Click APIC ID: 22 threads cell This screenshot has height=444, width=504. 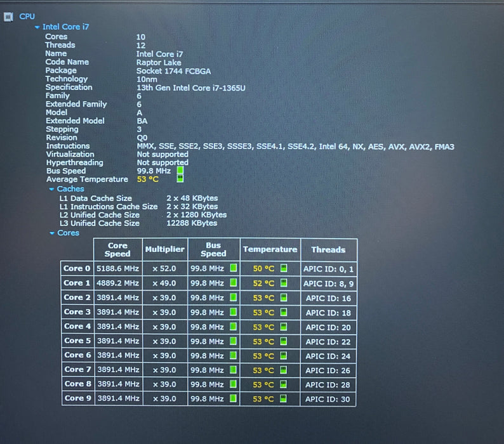point(328,341)
